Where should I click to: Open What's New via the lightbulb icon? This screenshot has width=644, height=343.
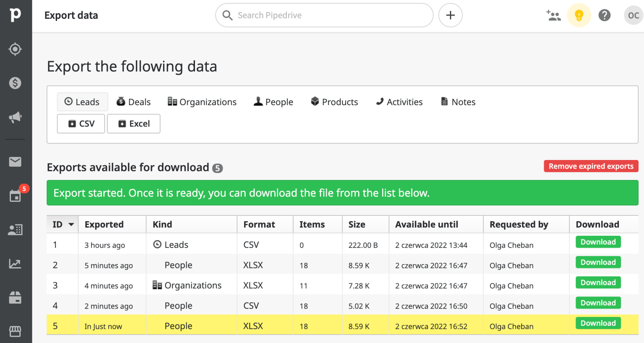click(x=579, y=15)
